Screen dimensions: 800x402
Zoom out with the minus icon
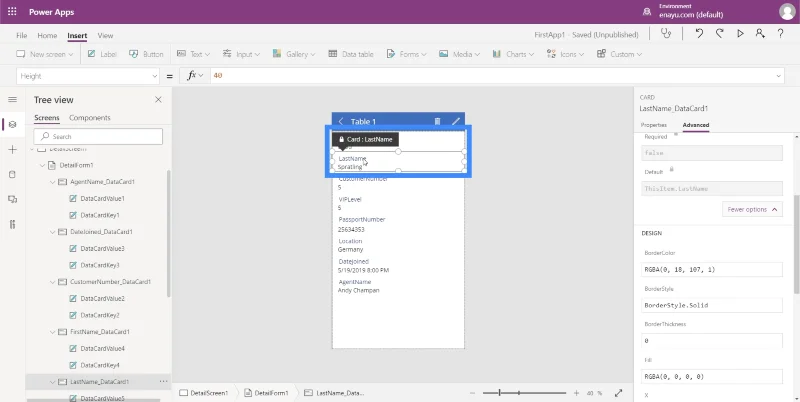point(472,393)
